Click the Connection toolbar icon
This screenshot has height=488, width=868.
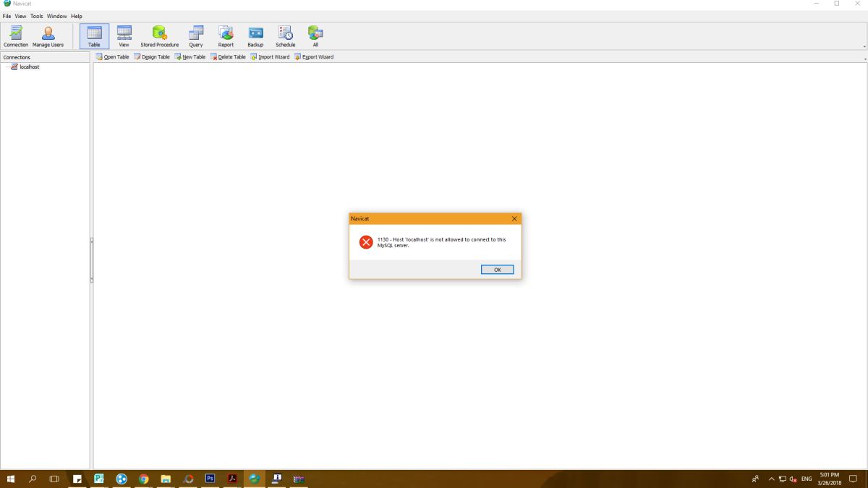(x=16, y=36)
